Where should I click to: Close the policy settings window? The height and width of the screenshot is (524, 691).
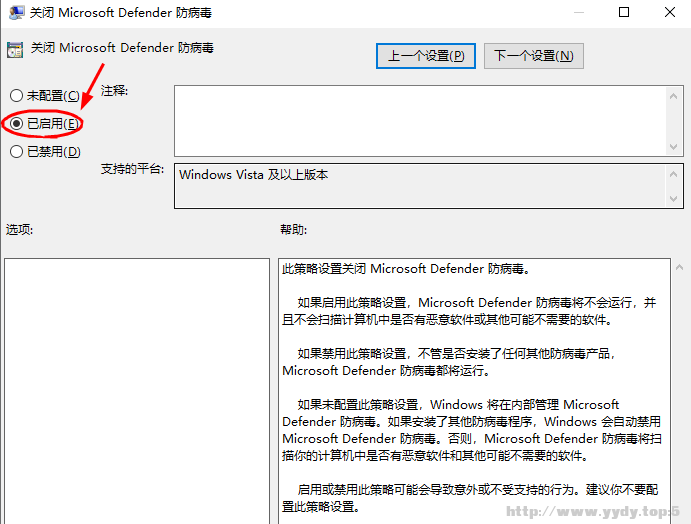click(x=670, y=12)
